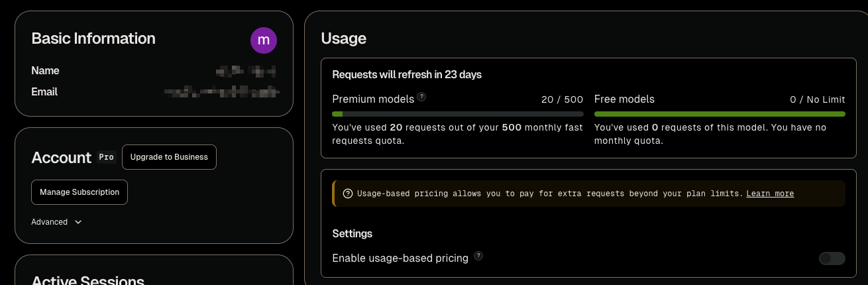Click the 0 / No Limit counter

(818, 99)
